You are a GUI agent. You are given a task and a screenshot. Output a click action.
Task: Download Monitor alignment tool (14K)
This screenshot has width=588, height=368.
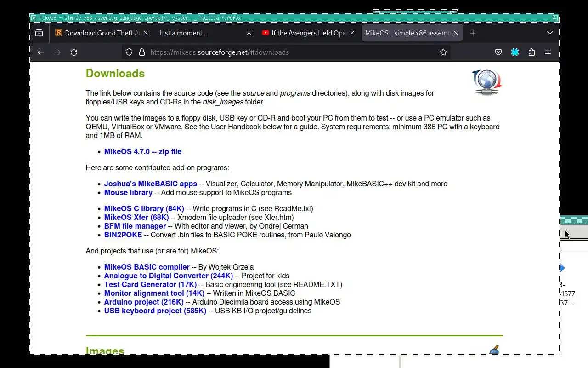pyautogui.click(x=154, y=293)
